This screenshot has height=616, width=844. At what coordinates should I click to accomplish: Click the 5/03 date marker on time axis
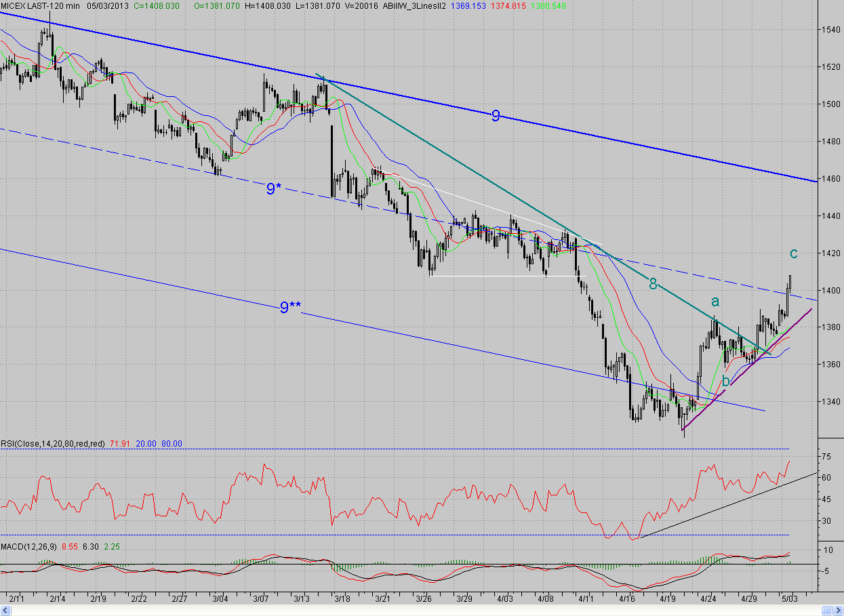(790, 599)
